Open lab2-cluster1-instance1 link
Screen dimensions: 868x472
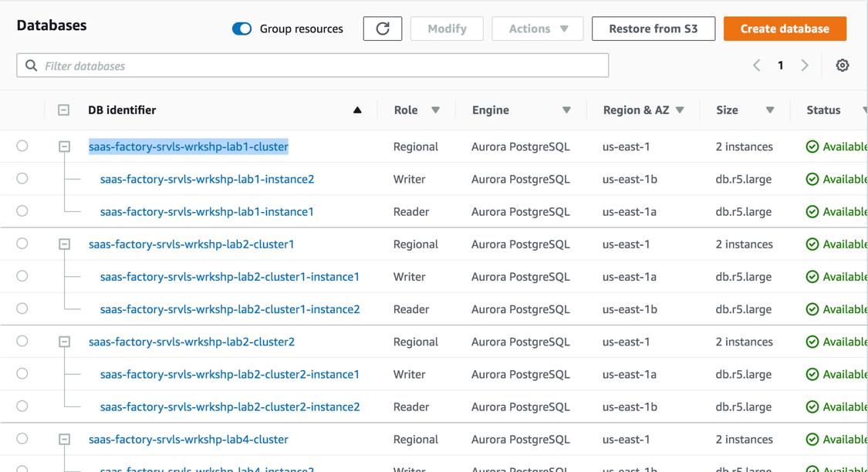(x=230, y=277)
